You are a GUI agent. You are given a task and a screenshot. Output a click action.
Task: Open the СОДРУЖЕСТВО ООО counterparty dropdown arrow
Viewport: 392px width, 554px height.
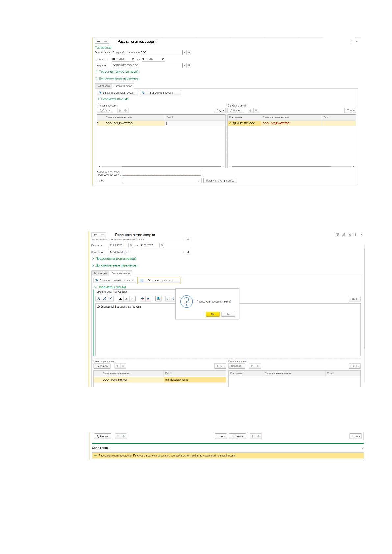184,65
